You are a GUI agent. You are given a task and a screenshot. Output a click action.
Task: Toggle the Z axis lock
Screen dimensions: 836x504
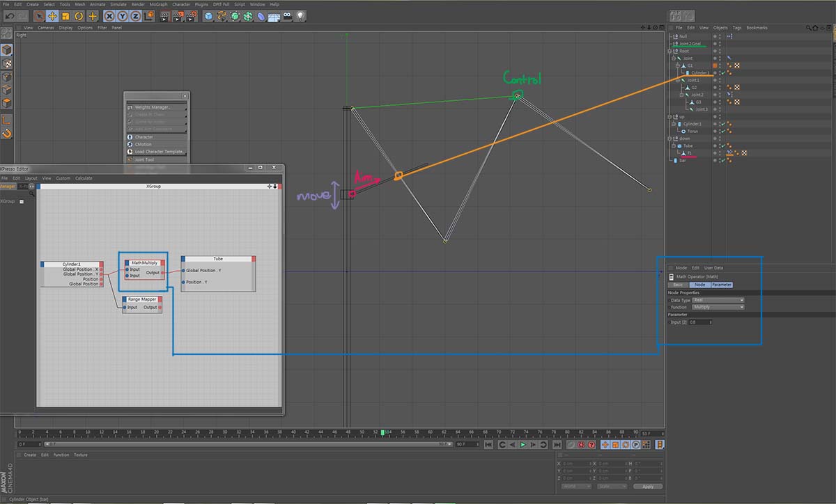tap(134, 16)
